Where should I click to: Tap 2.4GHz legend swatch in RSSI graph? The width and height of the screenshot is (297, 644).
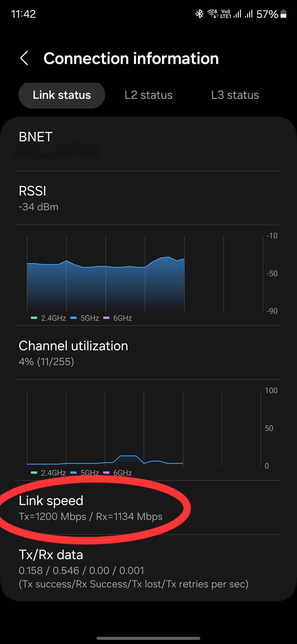click(34, 318)
